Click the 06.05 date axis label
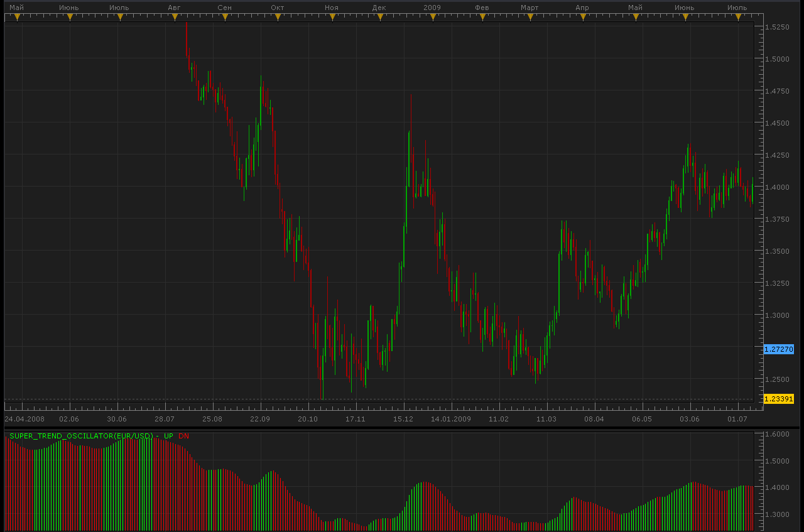Image resolution: width=804 pixels, height=532 pixels. 642,419
